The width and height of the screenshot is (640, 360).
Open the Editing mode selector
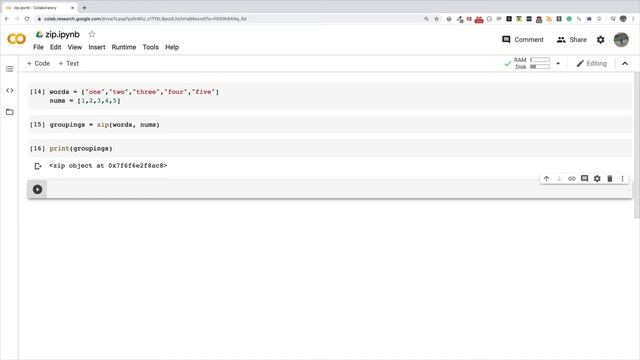coord(591,64)
